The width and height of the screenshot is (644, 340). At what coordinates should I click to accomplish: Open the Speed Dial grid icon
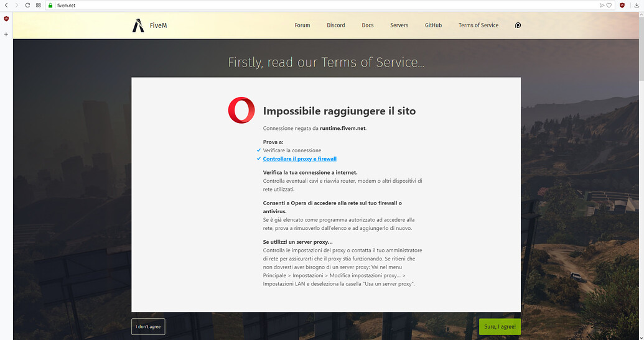click(38, 6)
